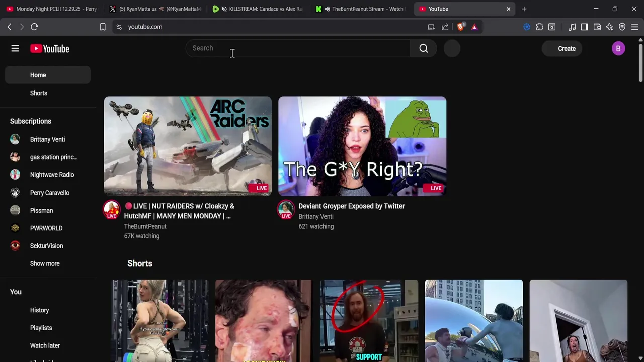This screenshot has height=362, width=644.
Task: Open the Leo AI sparkle icon
Action: pyautogui.click(x=609, y=27)
